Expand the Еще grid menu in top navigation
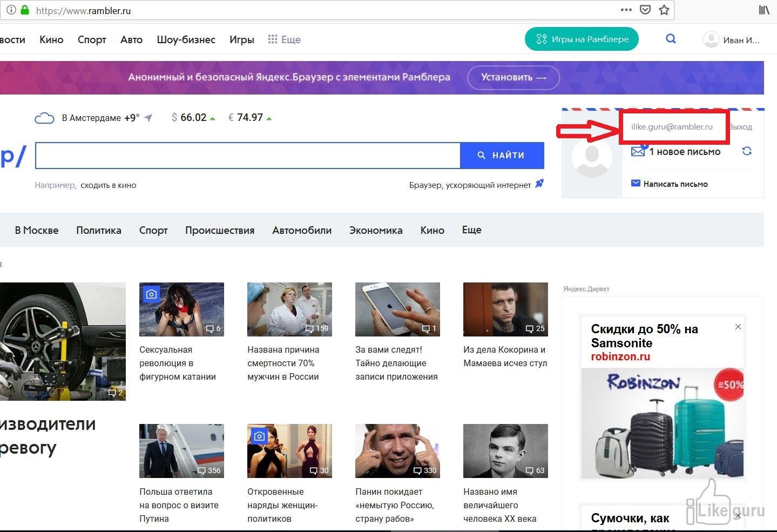The width and height of the screenshot is (777, 532). pos(285,39)
